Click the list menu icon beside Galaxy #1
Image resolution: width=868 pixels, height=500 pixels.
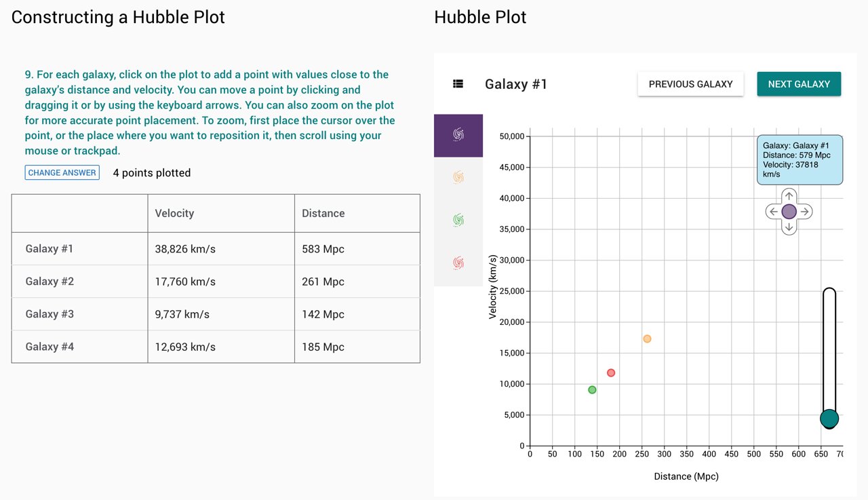pyautogui.click(x=458, y=84)
